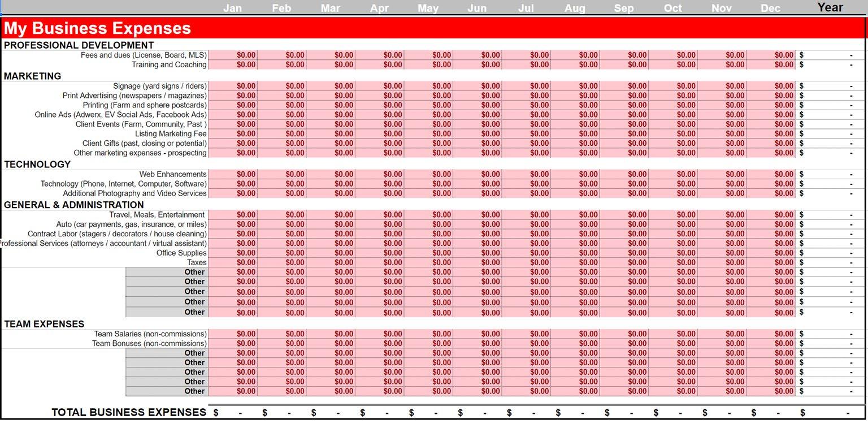Click the Year grand total in TOTAL BUSINESS EXPENSES row

click(x=830, y=413)
